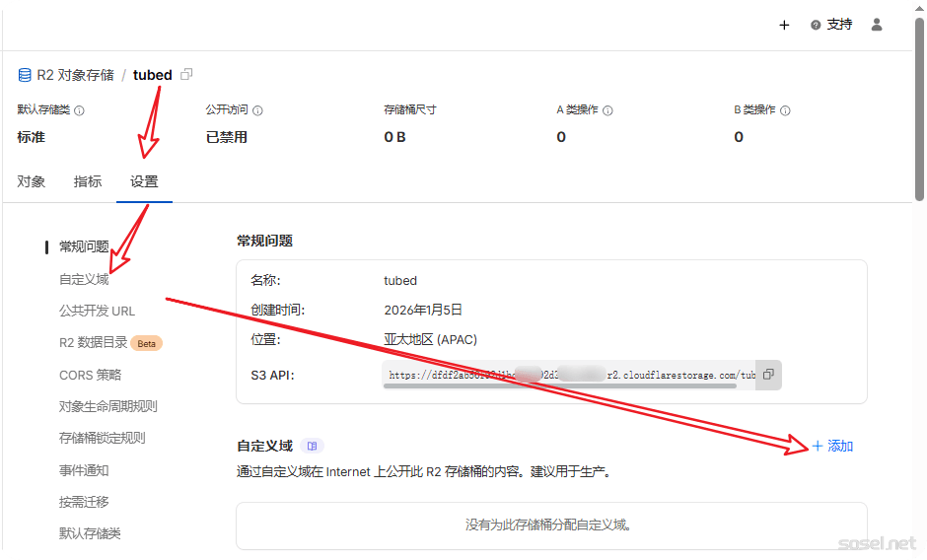
Task: Open CORS 策略 in the settings sidebar
Action: 91,375
